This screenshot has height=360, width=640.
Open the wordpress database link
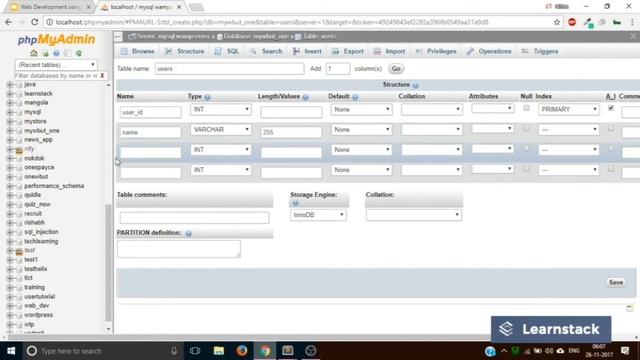pos(38,315)
